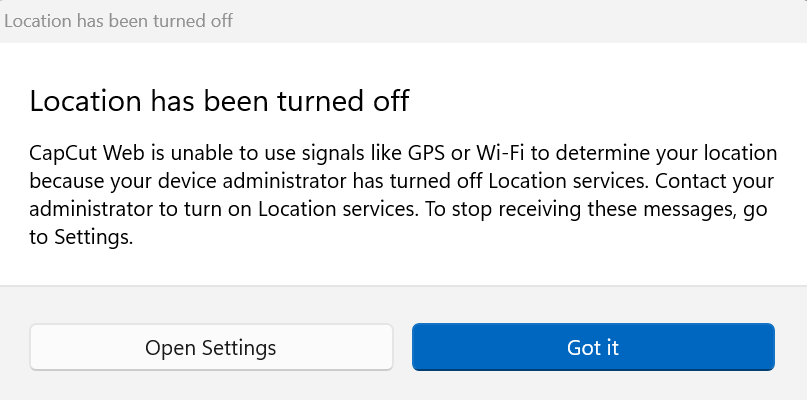
Task: Dismiss the dialog with Got it
Action: pyautogui.click(x=593, y=348)
